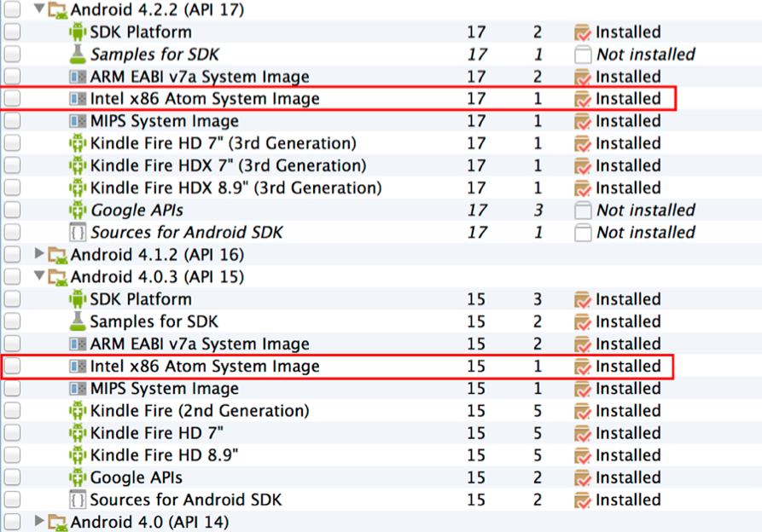Check the Intel x86 Atom System Image API 17 box
Screen dimensions: 762x532
pos(12,99)
